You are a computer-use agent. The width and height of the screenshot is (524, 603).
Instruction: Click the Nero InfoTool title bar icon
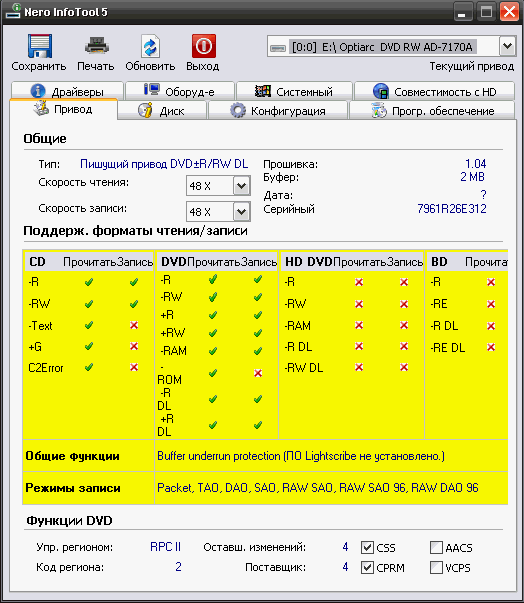point(13,11)
